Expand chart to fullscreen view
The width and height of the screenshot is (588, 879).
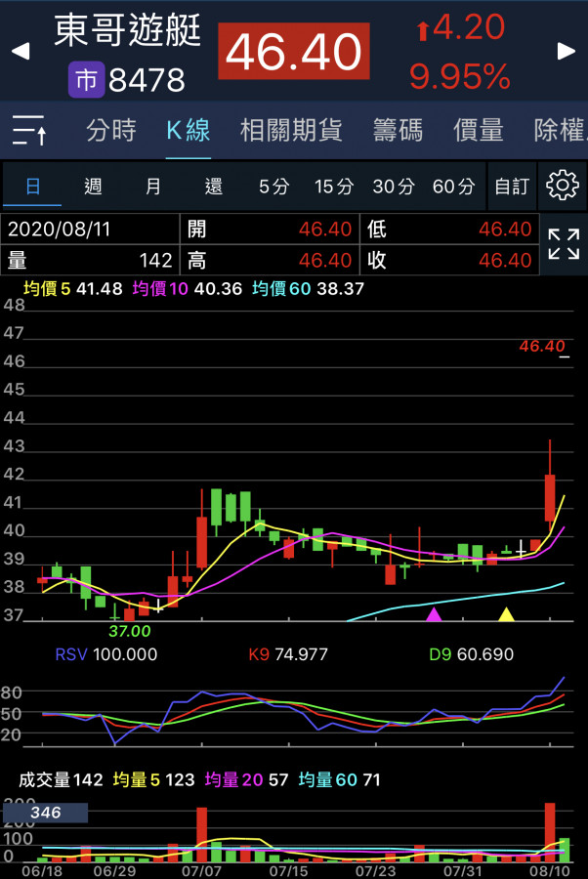(564, 244)
